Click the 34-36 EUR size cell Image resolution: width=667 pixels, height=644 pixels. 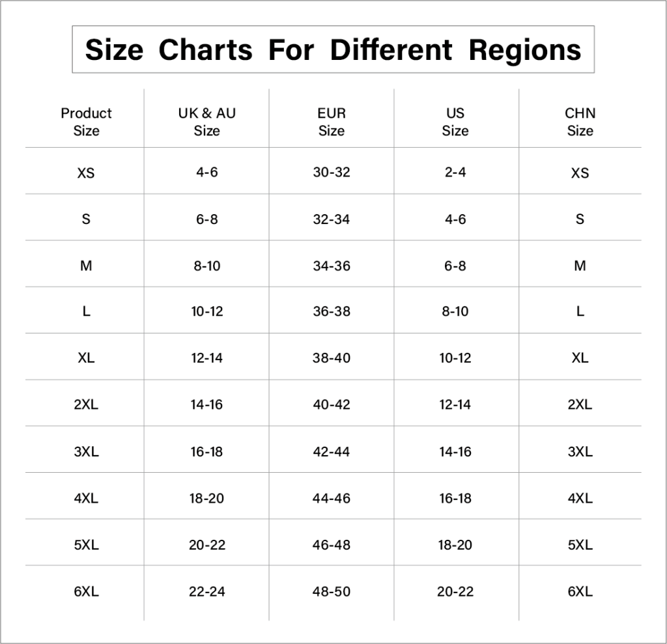pyautogui.click(x=332, y=266)
